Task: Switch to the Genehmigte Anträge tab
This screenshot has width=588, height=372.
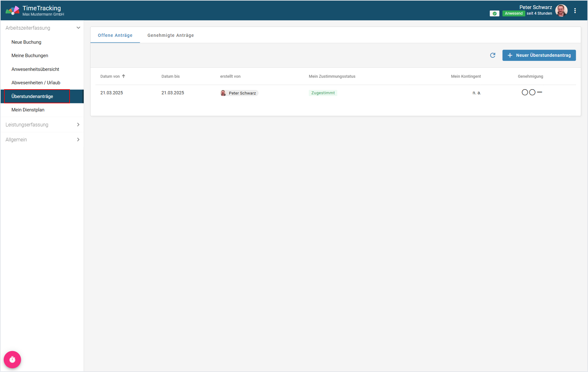Action: coord(170,35)
